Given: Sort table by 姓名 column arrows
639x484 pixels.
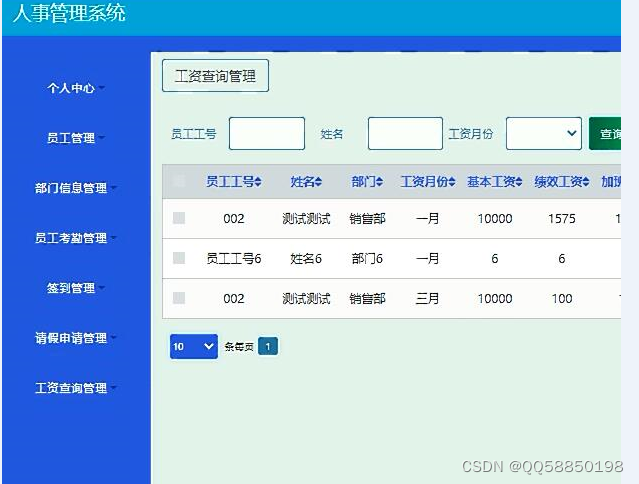Looking at the screenshot, I should (318, 182).
